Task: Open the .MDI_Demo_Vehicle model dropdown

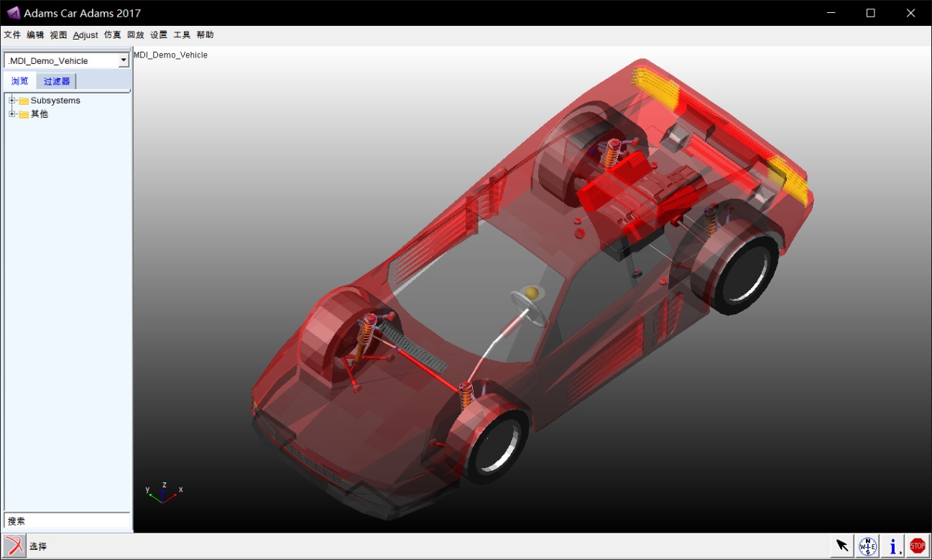Action: (x=124, y=61)
